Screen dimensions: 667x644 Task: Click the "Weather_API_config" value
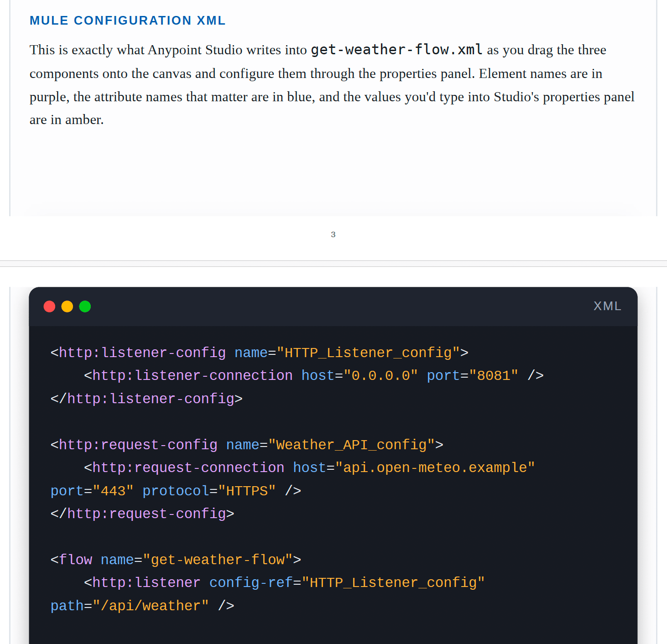click(x=351, y=445)
